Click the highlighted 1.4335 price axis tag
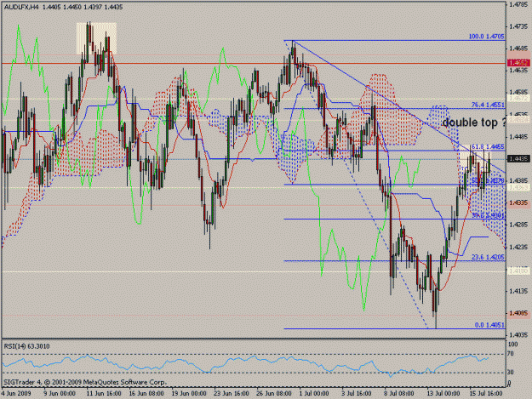This screenshot has height=399, width=532. tap(518, 202)
